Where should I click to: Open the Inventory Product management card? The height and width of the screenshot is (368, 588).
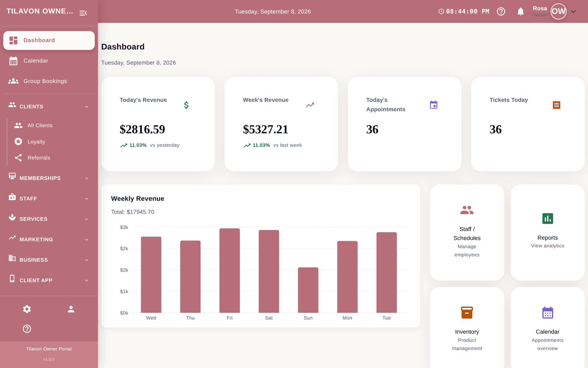click(x=467, y=328)
